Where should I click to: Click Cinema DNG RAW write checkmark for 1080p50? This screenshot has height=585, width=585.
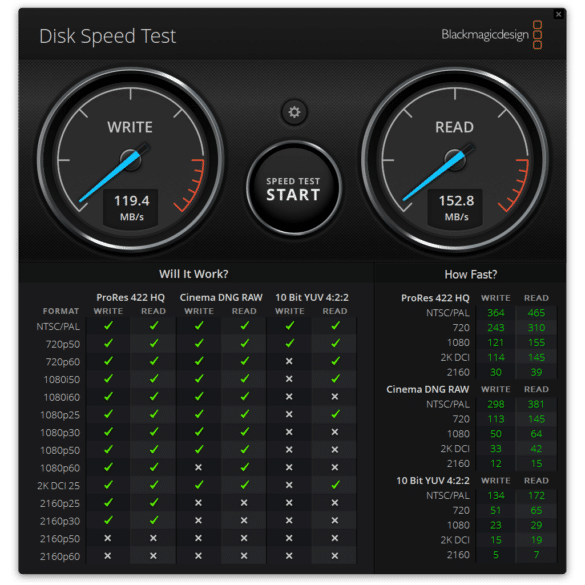[199, 449]
